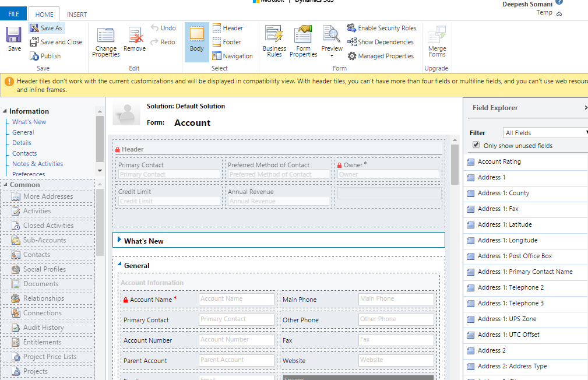Click Enable Security Roles

[x=382, y=28]
